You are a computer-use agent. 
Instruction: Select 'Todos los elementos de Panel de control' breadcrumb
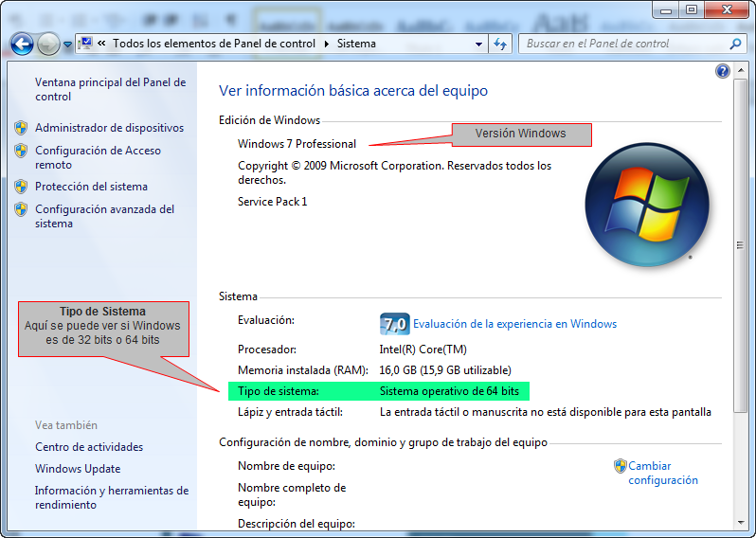click(213, 44)
